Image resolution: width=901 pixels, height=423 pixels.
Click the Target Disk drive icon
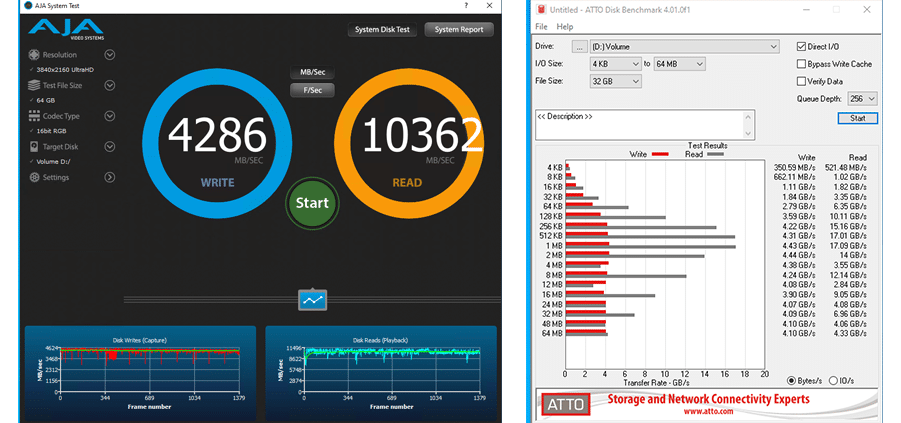(x=35, y=147)
